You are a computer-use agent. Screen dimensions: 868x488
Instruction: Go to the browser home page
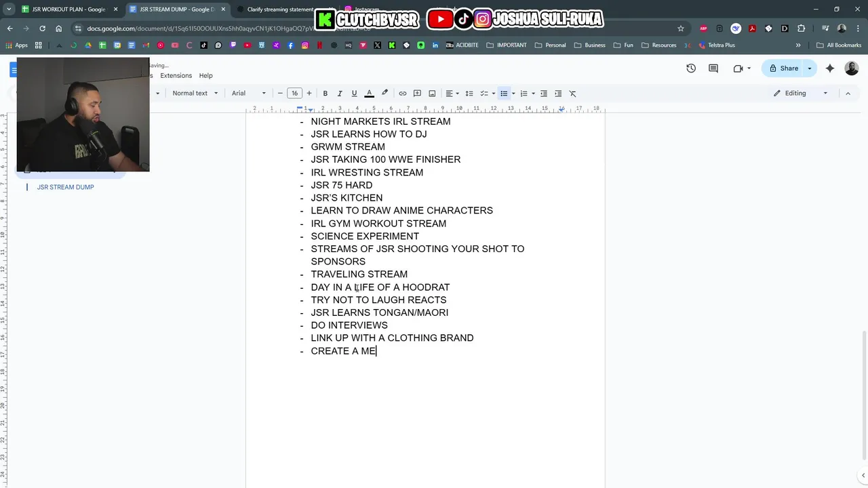click(x=59, y=28)
